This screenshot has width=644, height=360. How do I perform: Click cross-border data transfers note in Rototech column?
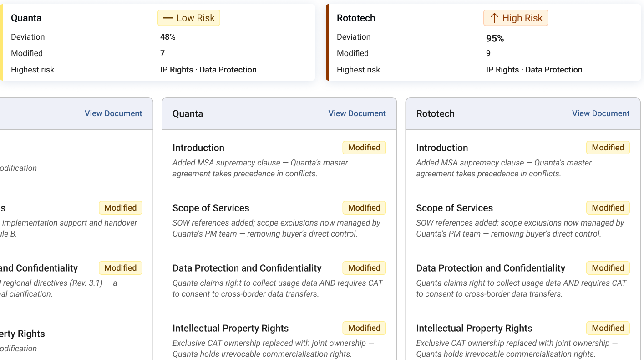(521, 288)
